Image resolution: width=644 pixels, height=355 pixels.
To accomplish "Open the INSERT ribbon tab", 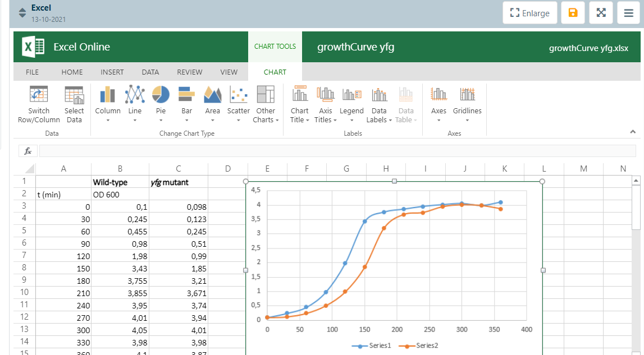I will tap(112, 72).
